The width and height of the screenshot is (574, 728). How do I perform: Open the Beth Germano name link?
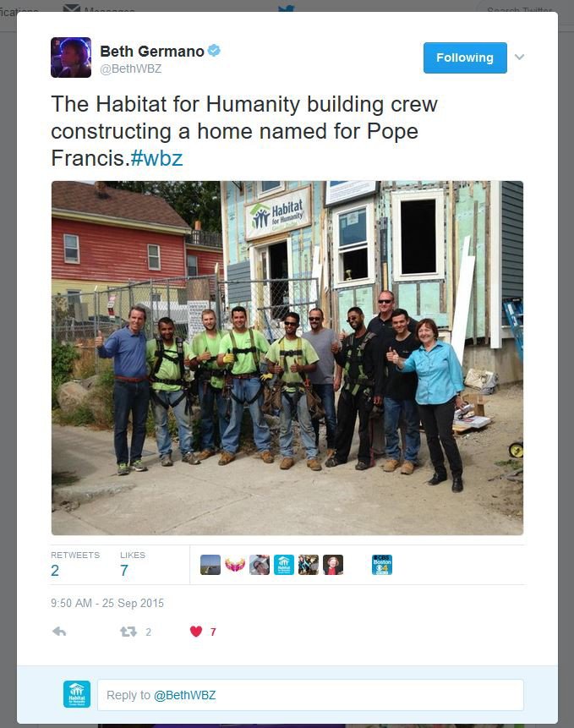coord(152,51)
